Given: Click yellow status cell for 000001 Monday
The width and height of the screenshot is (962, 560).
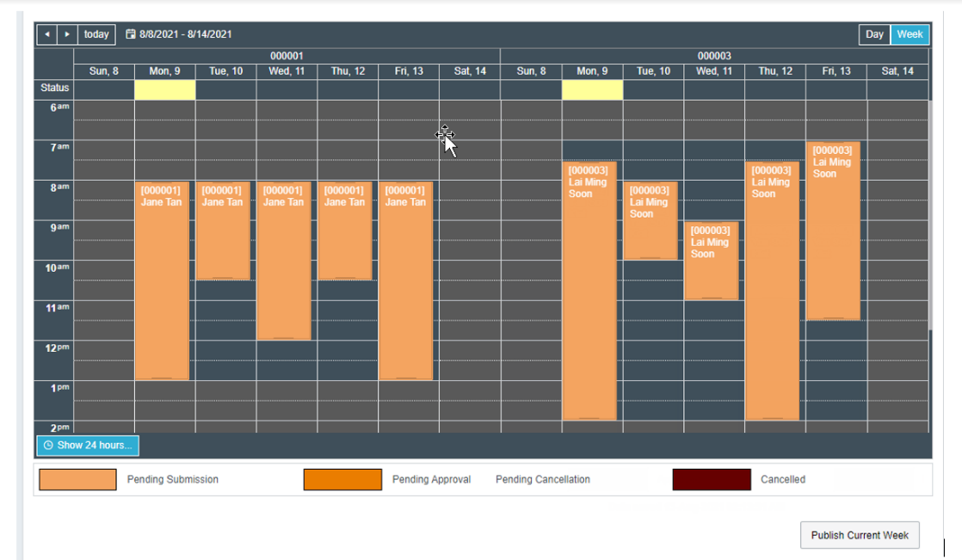Looking at the screenshot, I should pos(165,89).
